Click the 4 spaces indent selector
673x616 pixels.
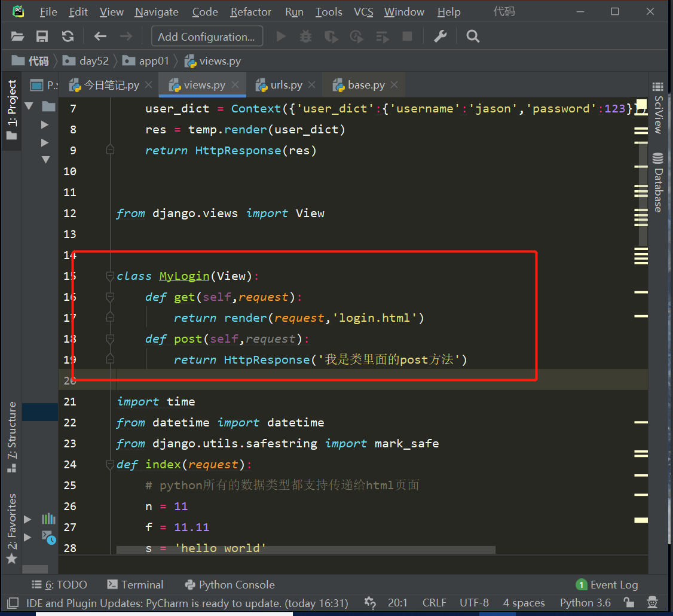[x=524, y=603]
